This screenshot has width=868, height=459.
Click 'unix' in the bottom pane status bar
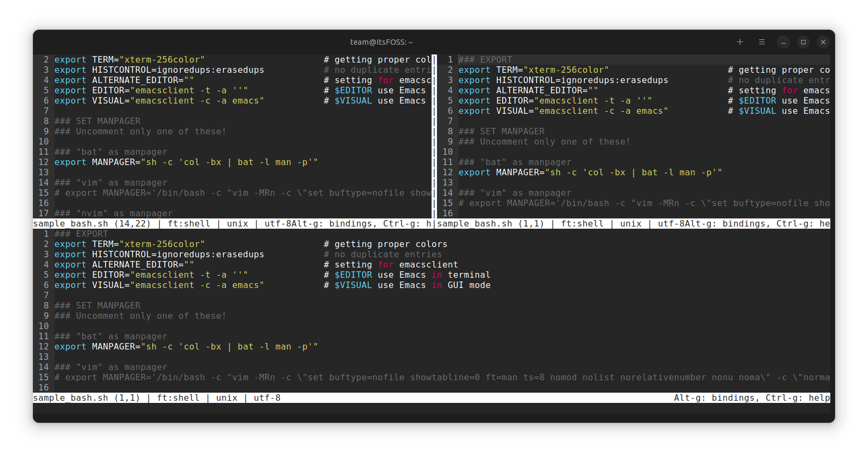(227, 398)
